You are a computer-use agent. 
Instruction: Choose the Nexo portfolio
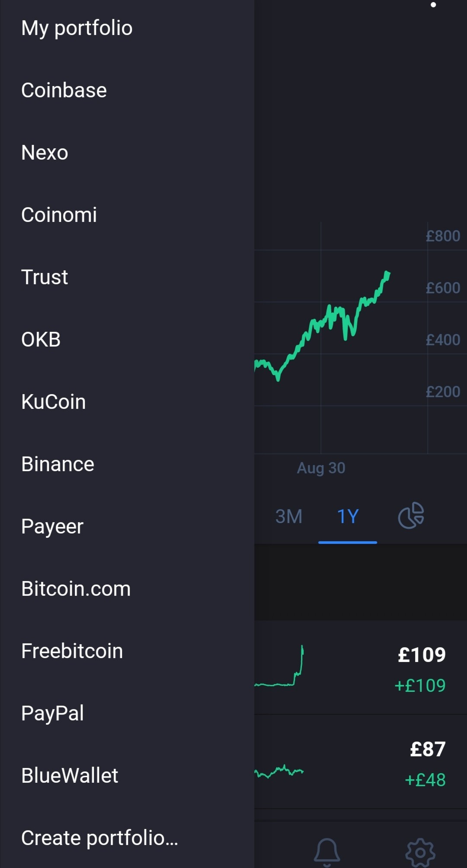[127, 153]
